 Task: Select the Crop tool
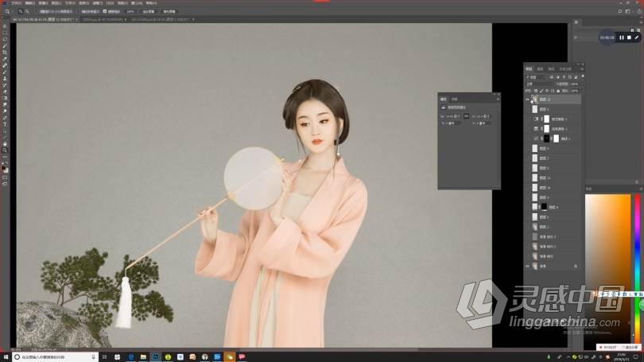pos(5,53)
